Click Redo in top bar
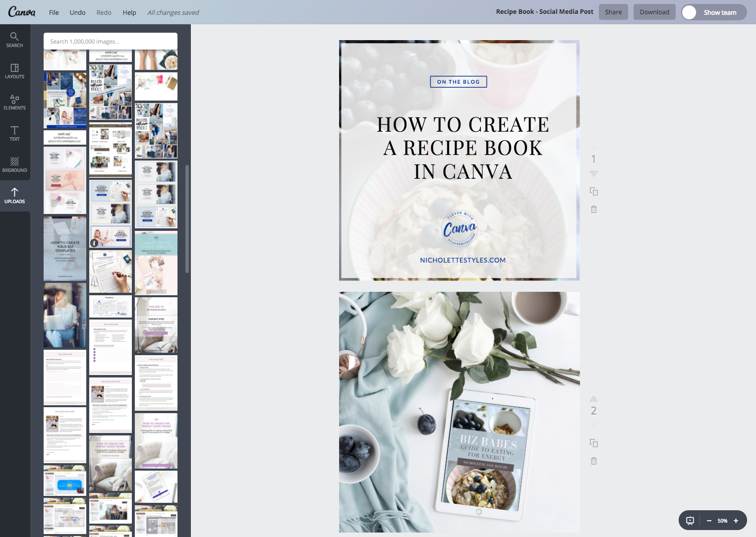756x537 pixels. (104, 12)
